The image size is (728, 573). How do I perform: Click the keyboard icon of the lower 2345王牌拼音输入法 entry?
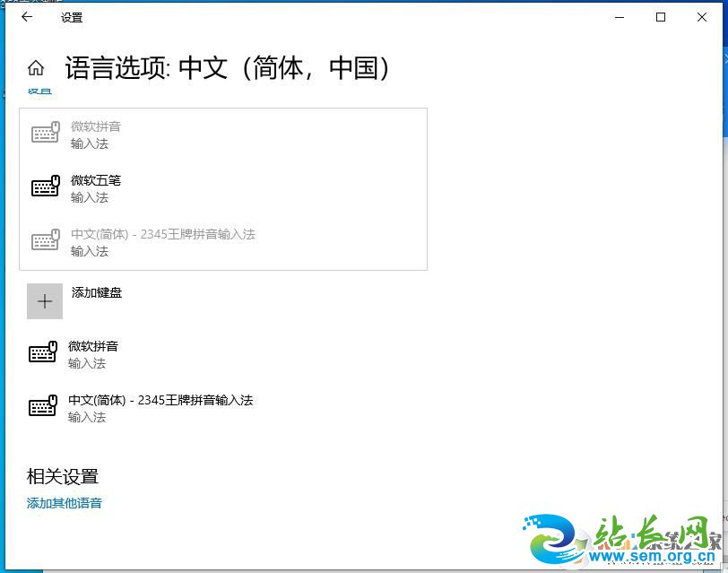(44, 406)
